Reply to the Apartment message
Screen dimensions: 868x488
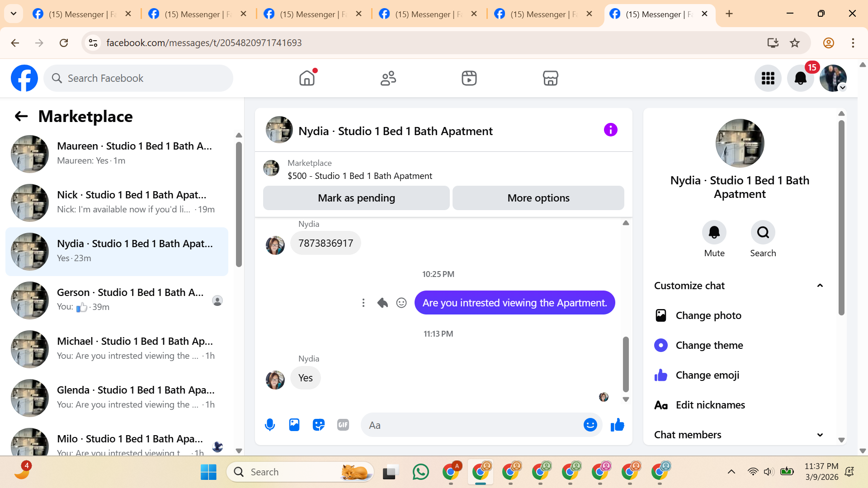coord(382,303)
